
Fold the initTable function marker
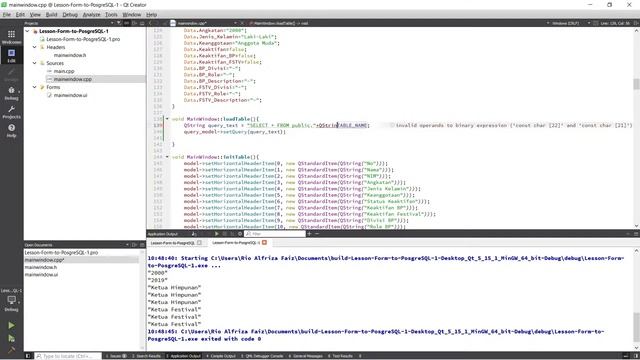pos(167,157)
